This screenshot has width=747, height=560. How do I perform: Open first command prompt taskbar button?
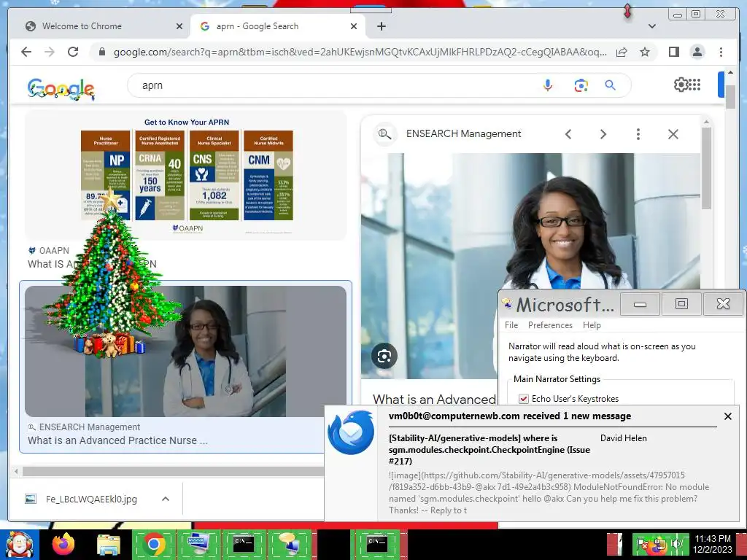[x=243, y=543]
